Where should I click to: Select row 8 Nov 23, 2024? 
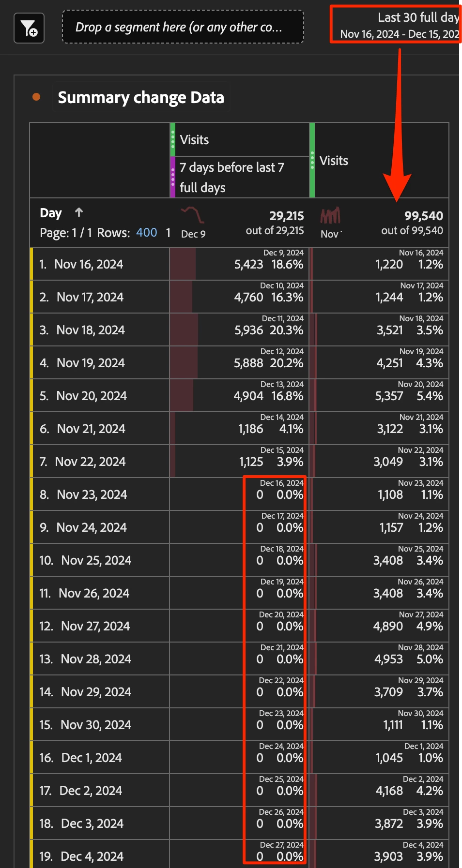point(100,494)
